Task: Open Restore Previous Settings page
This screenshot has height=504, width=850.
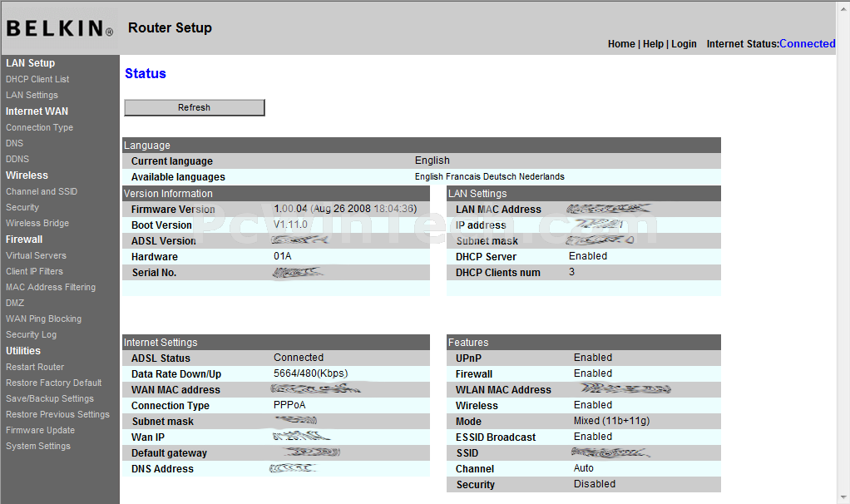Action: pos(57,414)
